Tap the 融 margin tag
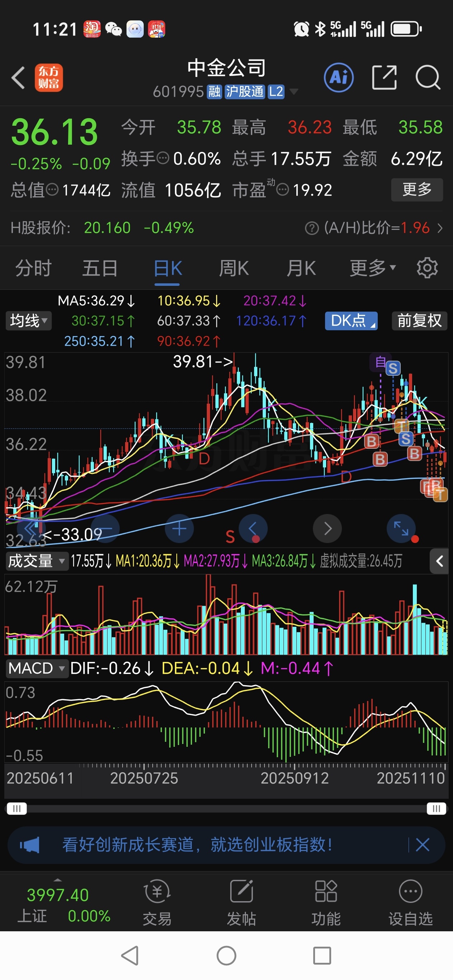The height and width of the screenshot is (980, 453). pos(214,92)
